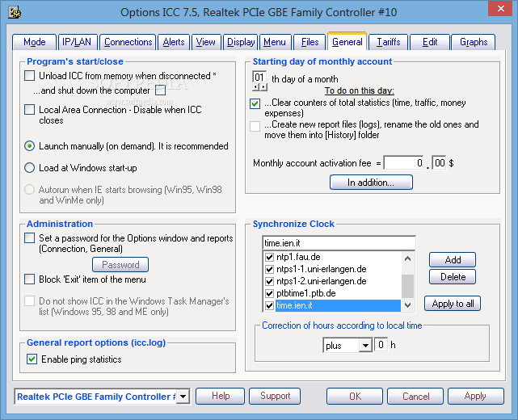The width and height of the screenshot is (518, 420).
Task: Open the plus/minus correction dropdown
Action: [x=365, y=346]
